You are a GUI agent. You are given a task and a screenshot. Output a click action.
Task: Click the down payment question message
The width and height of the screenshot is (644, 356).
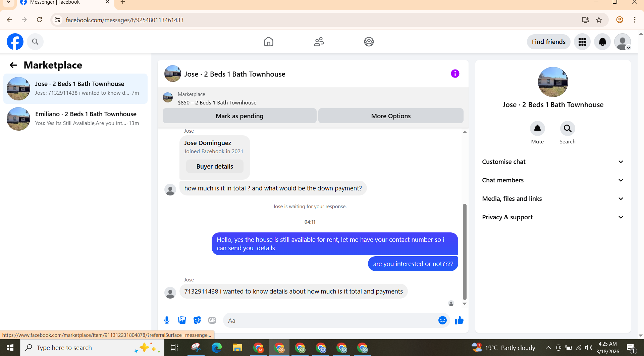pos(273,188)
